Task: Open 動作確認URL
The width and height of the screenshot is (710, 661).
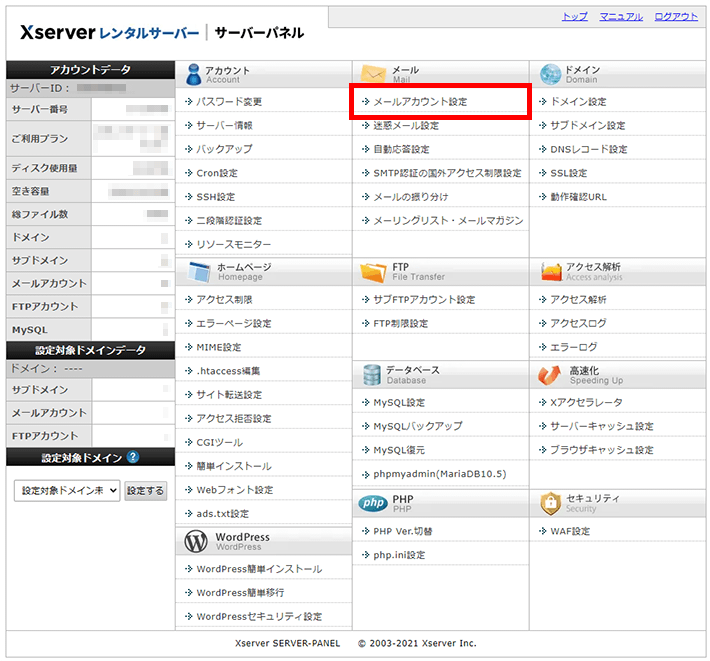Action: tap(578, 197)
